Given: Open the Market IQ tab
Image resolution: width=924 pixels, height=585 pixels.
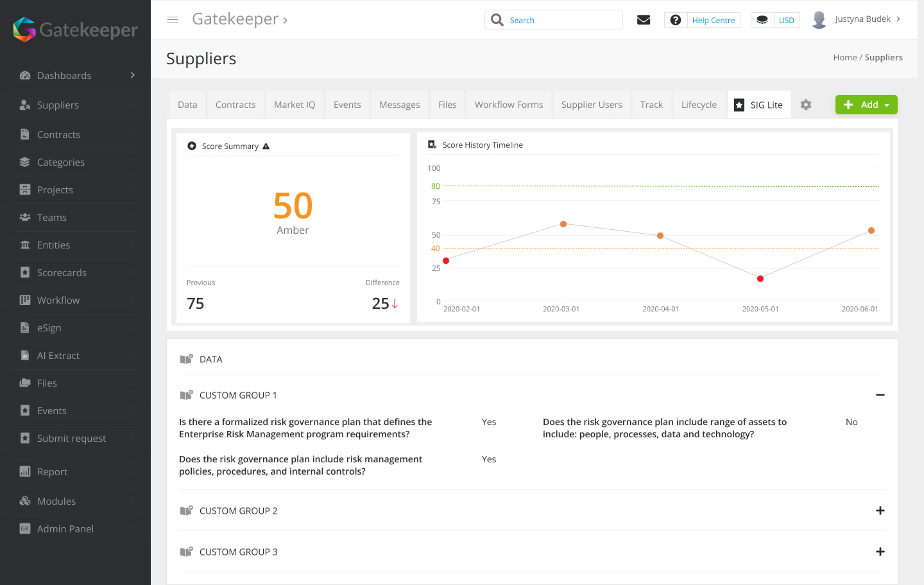Looking at the screenshot, I should pos(294,104).
